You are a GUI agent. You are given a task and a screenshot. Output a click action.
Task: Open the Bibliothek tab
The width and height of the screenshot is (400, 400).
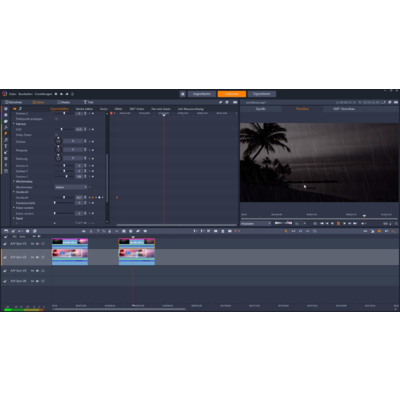[x=13, y=102]
